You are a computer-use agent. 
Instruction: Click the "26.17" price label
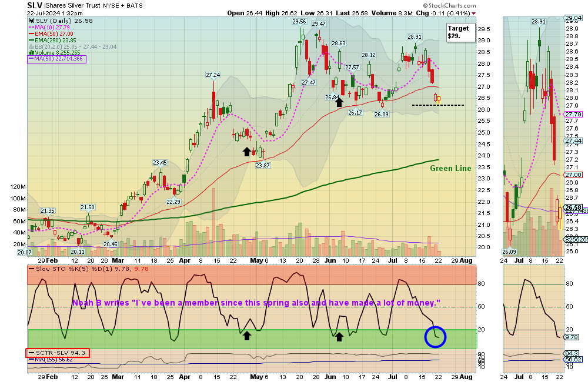355,112
